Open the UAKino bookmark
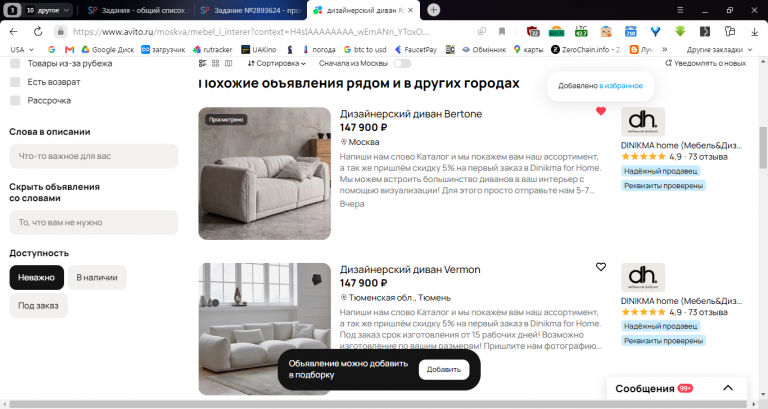The height and width of the screenshot is (409, 768). 259,49
